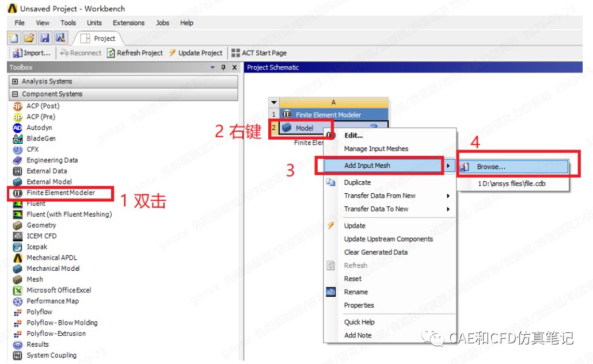The width and height of the screenshot is (593, 364).
Task: Open the Units menu
Action: pos(94,22)
